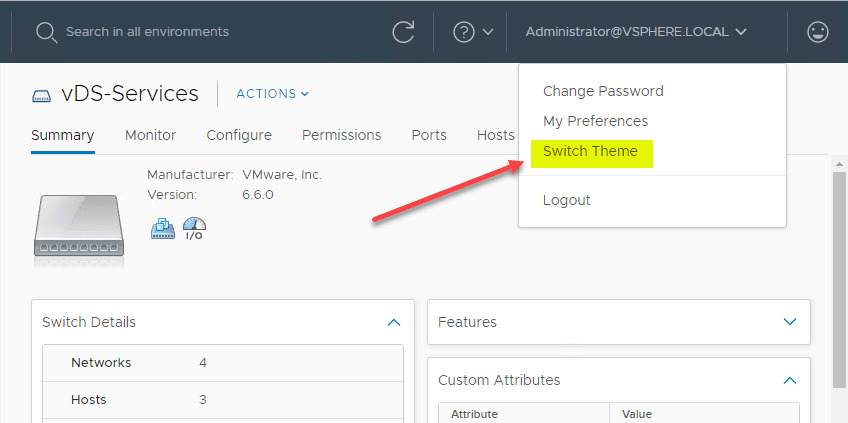Click the I/O control gauge icon
Image resolution: width=848 pixels, height=423 pixels.
194,229
